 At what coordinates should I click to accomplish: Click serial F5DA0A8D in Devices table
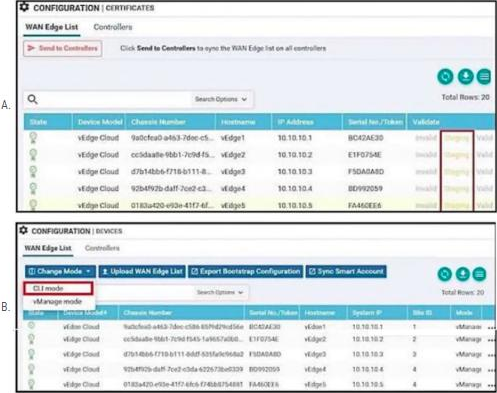point(265,354)
